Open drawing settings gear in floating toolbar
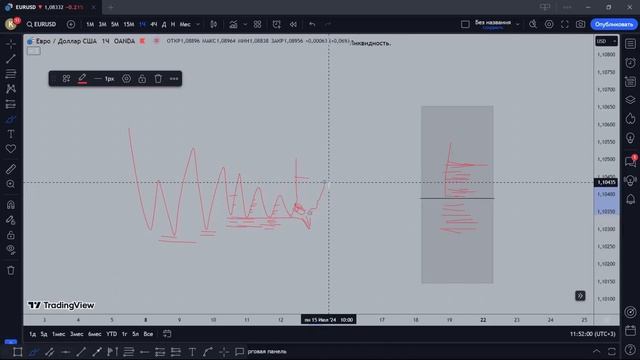640x360 pixels. (x=127, y=79)
